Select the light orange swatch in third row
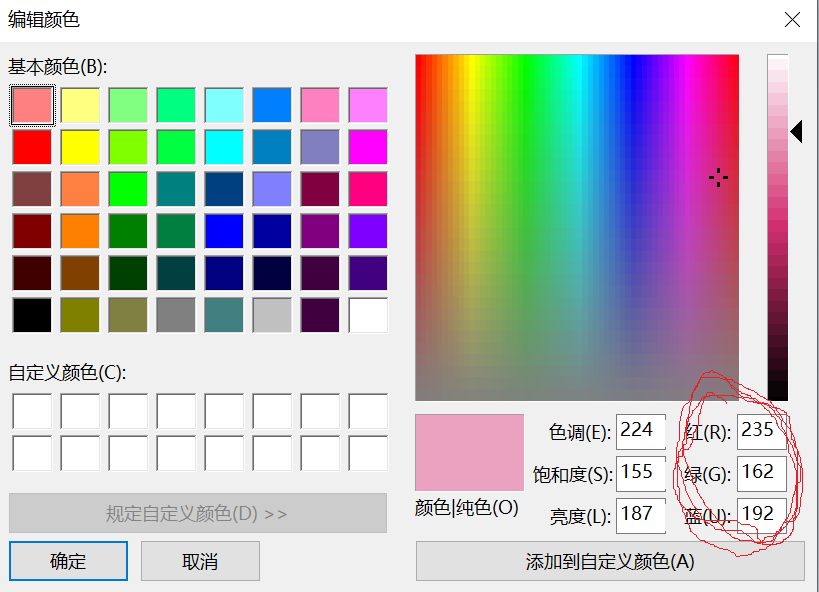Screen dimensions: 819x592 [x=80, y=189]
